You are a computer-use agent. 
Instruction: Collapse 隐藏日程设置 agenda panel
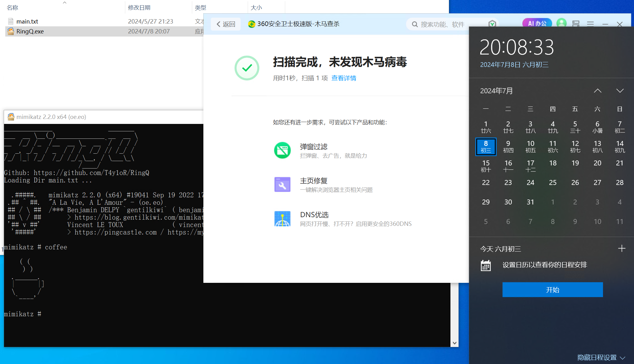(x=601, y=357)
